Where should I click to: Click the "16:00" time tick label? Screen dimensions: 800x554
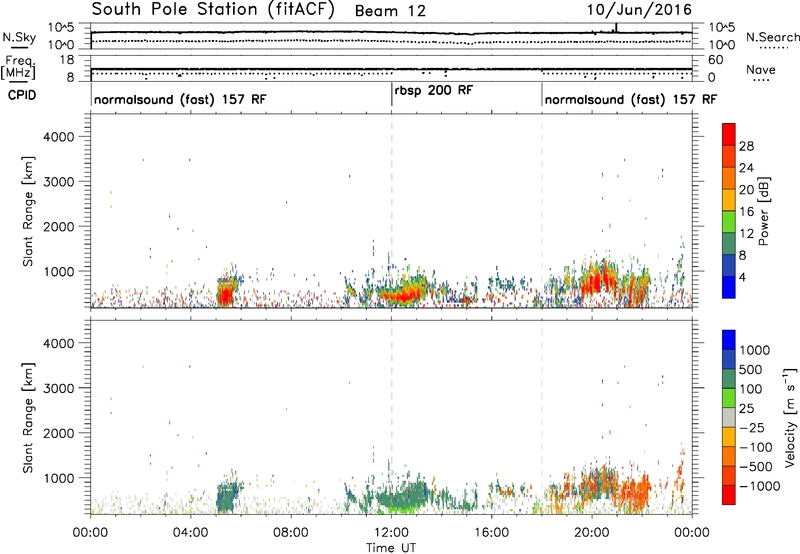tap(491, 533)
